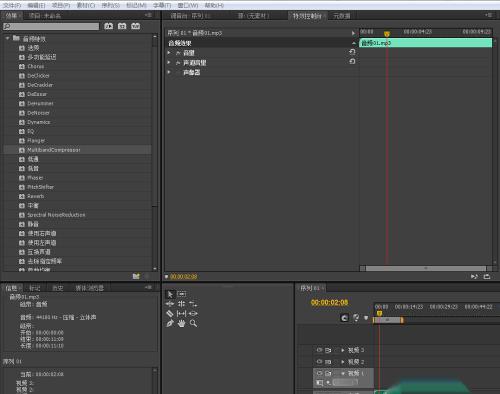Viewport: 500px width, 394px height.
Task: Click the show/hide timeline view arrow
Action: coord(353,33)
